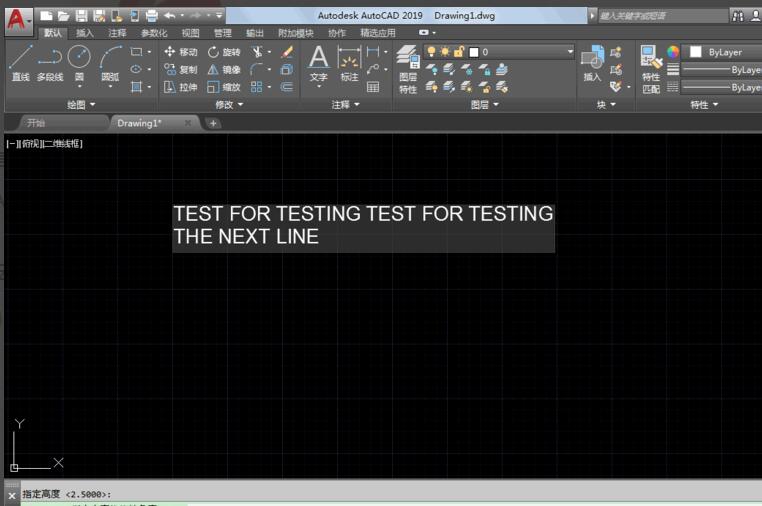
Task: Click the Plot printer icon
Action: point(152,16)
